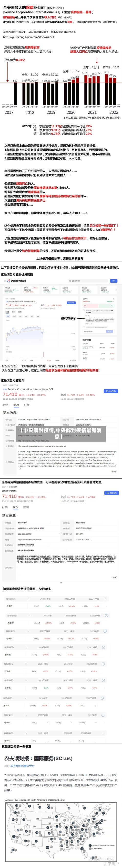122x868 pixels.
Task: Click next arrow in the 2021年报 header row
Action: [106, 616]
